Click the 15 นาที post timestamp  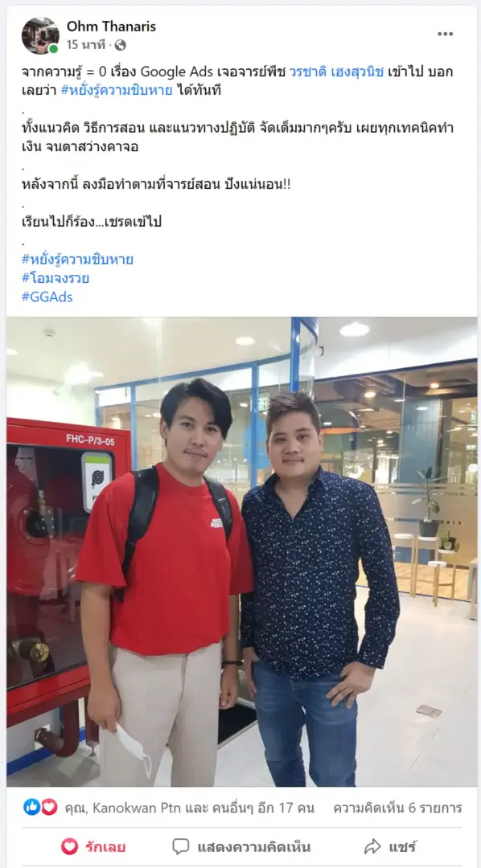86,45
